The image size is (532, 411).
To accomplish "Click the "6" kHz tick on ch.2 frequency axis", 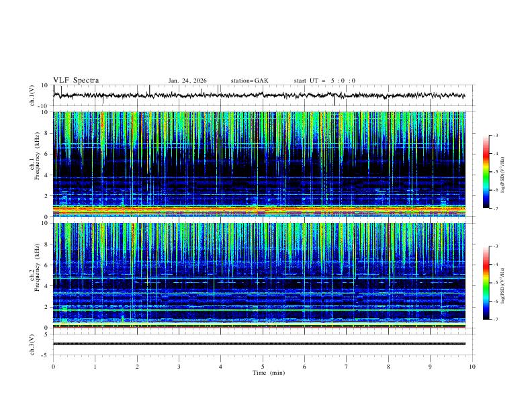I will pos(46,265).
